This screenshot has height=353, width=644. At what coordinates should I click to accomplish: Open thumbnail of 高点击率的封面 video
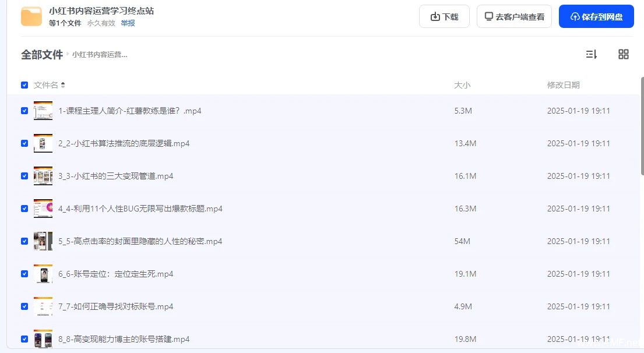pos(43,241)
